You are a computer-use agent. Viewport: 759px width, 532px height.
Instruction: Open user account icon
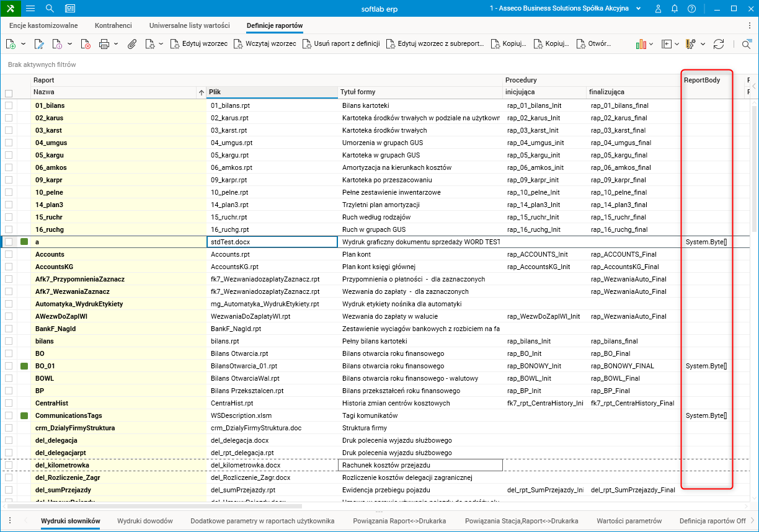click(659, 9)
